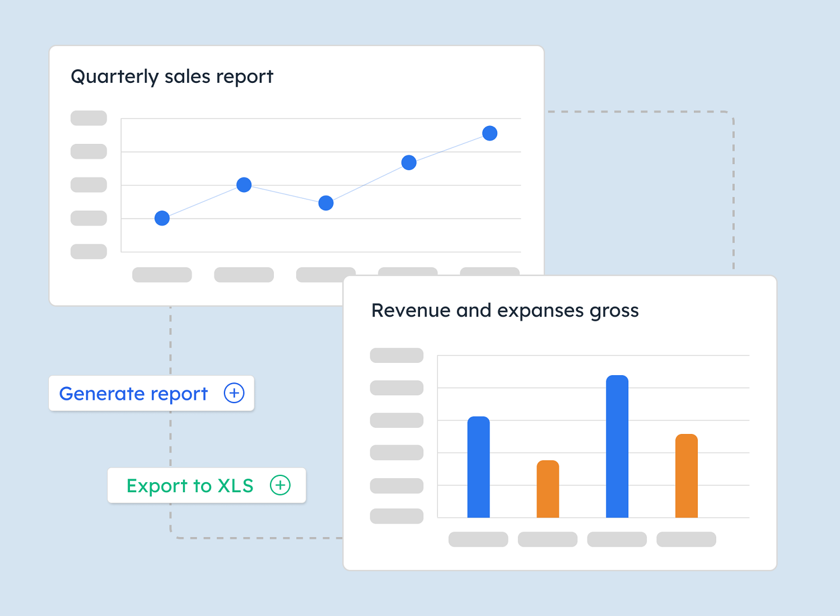The height and width of the screenshot is (616, 840).
Task: Select the top y-axis placeholder label
Action: point(88,118)
